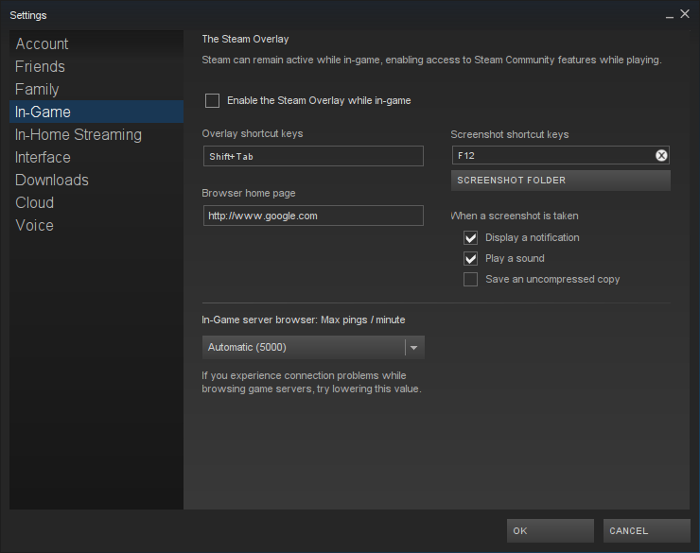Discard changes with the CANCEL button
Image resolution: width=700 pixels, height=553 pixels.
coord(646,531)
